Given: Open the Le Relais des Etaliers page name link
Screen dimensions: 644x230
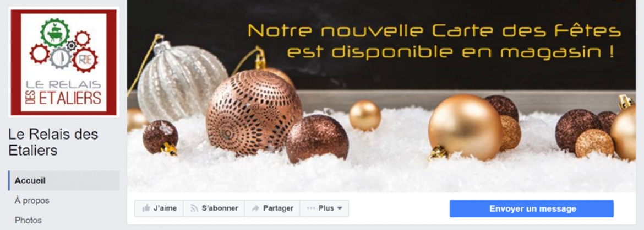Looking at the screenshot, I should pyautogui.click(x=53, y=142).
